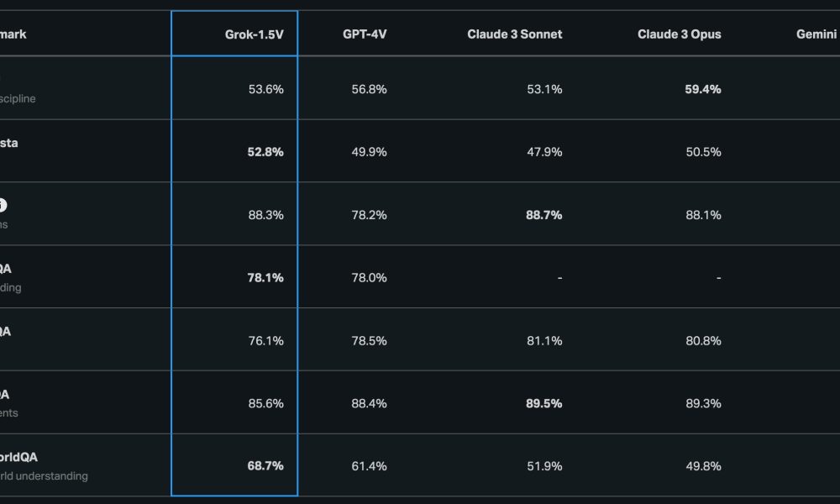The image size is (840, 504).
Task: Click the info icon beside benchmark name
Action: tap(3, 205)
